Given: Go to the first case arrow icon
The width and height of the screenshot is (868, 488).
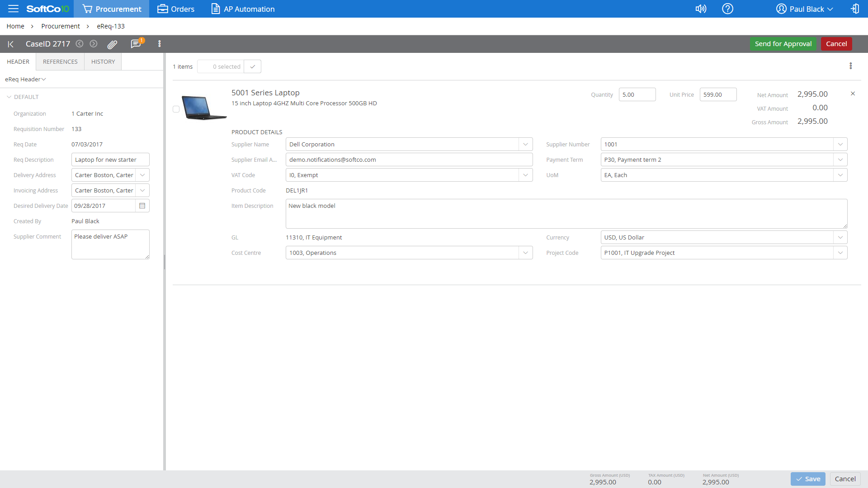Looking at the screenshot, I should (11, 44).
